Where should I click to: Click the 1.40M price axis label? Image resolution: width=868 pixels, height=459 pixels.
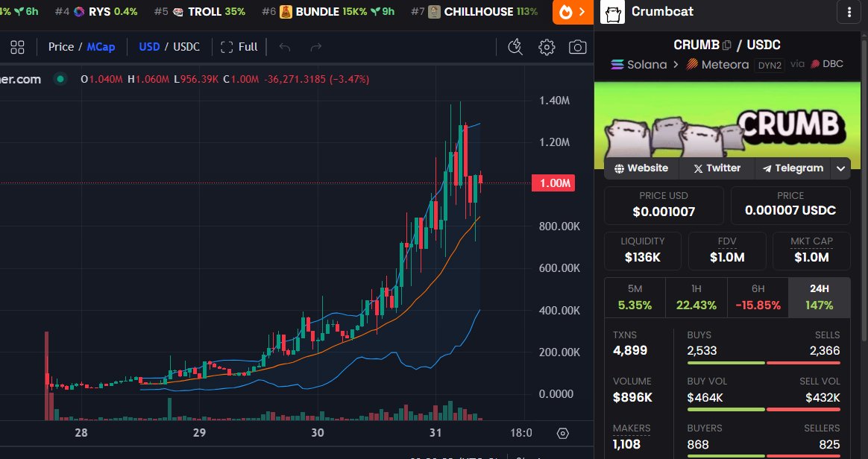(554, 101)
